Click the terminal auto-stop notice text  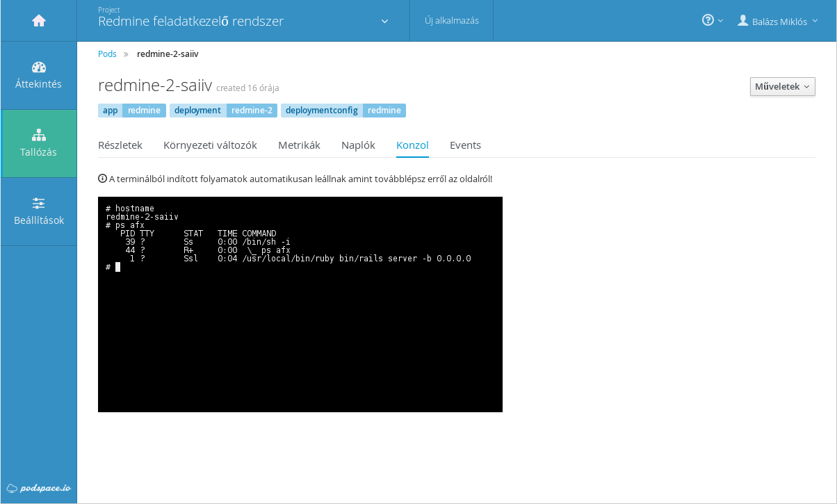click(300, 179)
